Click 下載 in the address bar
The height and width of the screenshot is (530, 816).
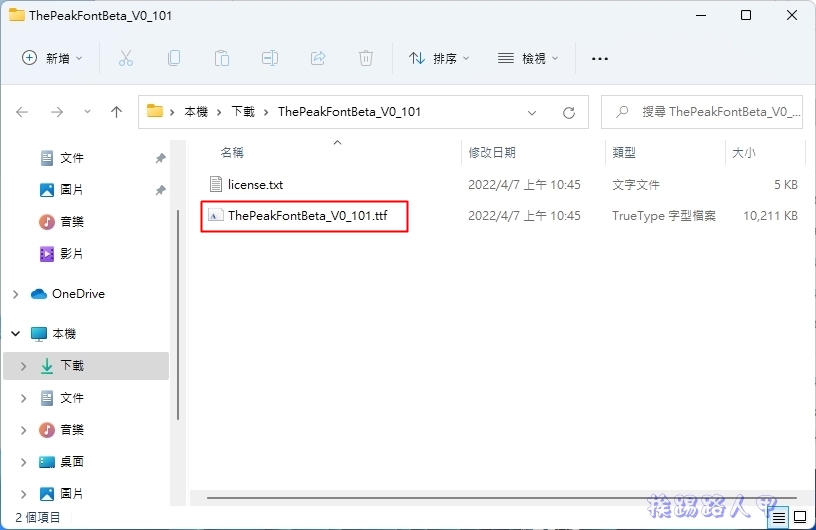243,112
